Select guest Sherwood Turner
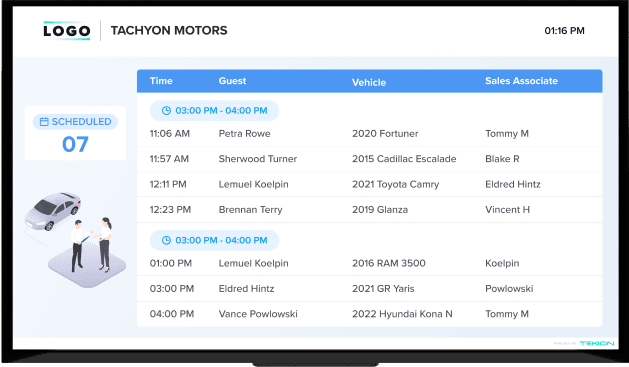The height and width of the screenshot is (367, 629). [258, 159]
